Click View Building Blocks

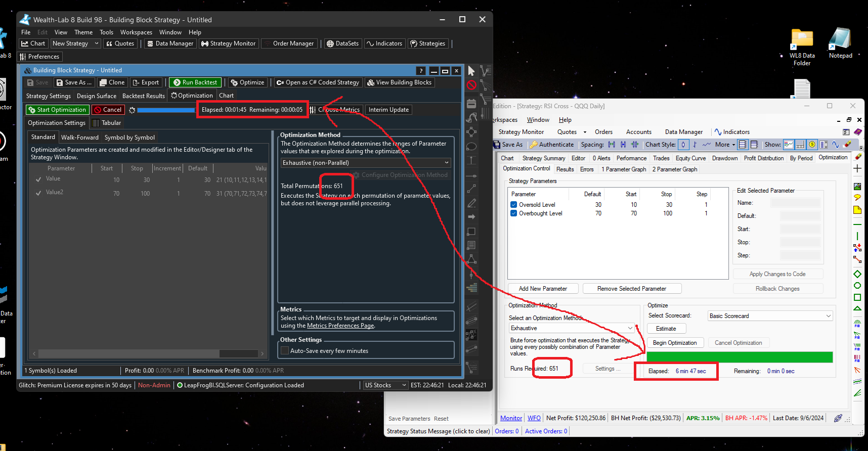click(x=400, y=82)
